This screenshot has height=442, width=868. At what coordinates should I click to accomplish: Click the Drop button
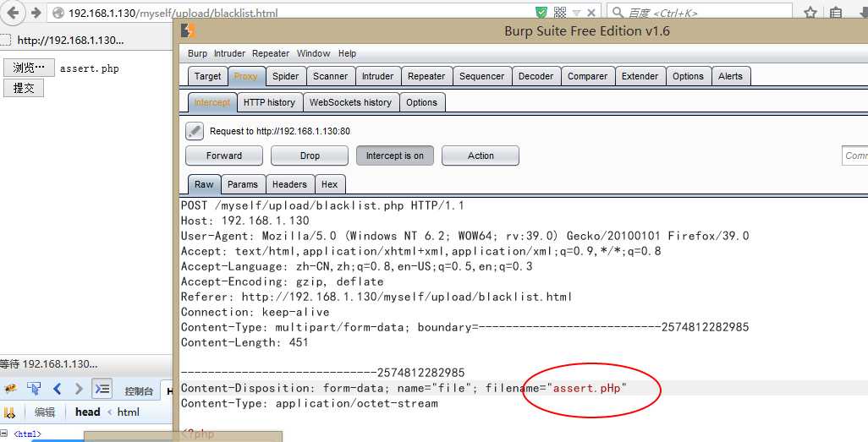(x=310, y=156)
